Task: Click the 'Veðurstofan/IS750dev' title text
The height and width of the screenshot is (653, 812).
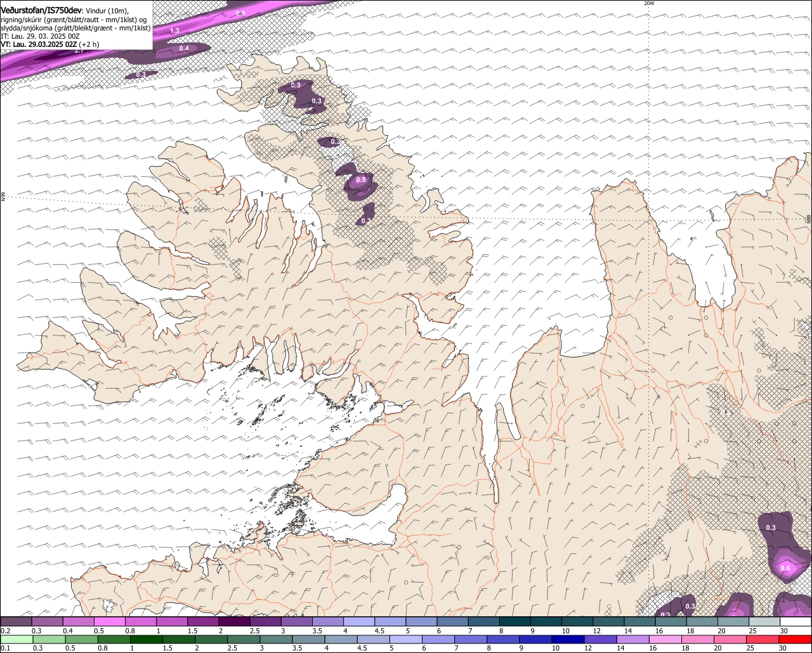Action: coord(41,11)
